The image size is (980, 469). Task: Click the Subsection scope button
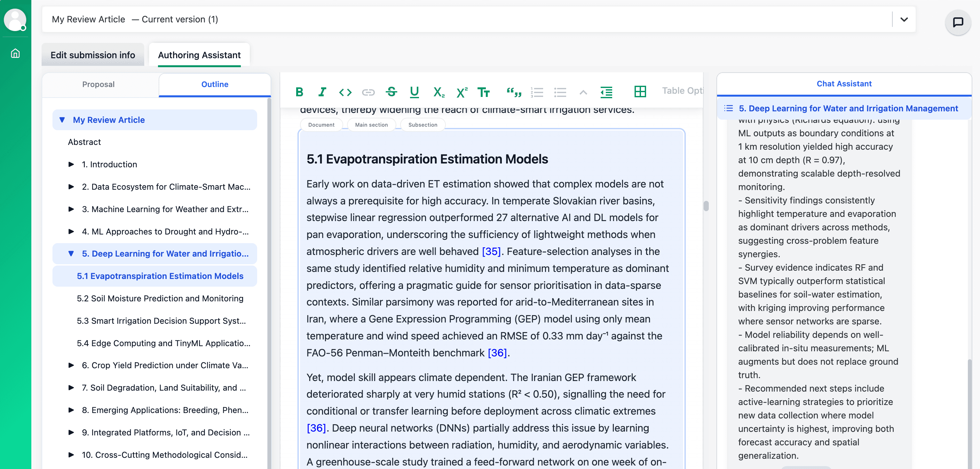click(x=423, y=125)
